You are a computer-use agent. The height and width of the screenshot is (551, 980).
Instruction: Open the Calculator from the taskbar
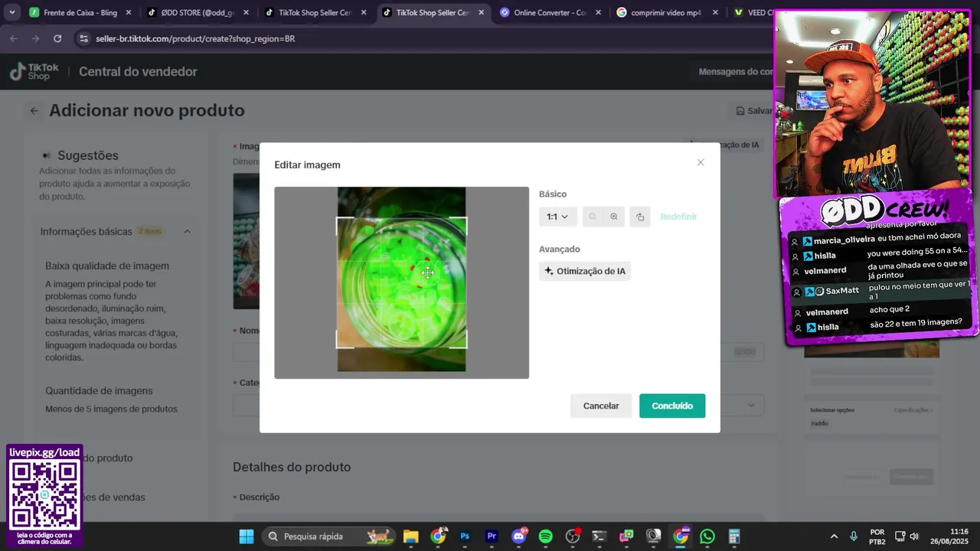coord(733,536)
